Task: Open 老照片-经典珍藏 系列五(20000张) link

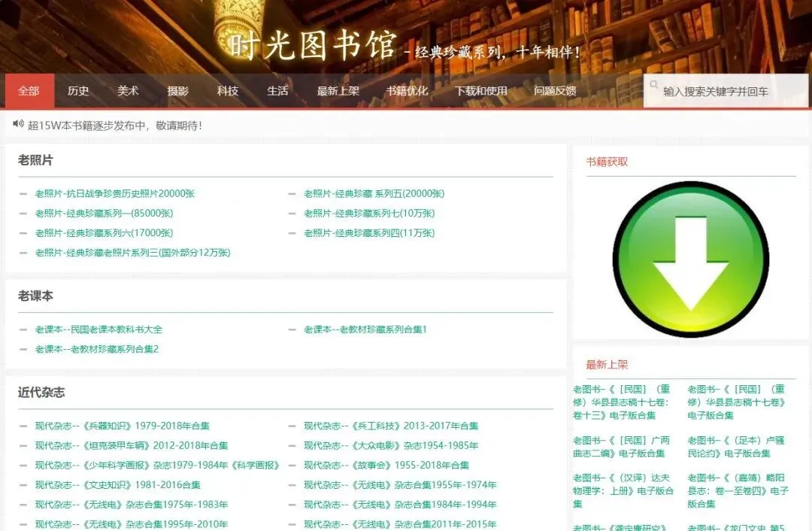Action: click(374, 193)
